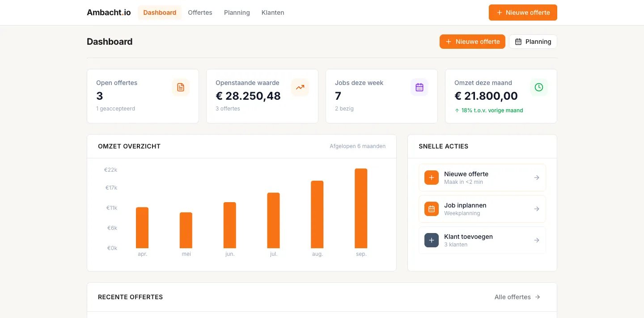
Task: Click the mei bar in the revenue chart
Action: click(x=186, y=230)
